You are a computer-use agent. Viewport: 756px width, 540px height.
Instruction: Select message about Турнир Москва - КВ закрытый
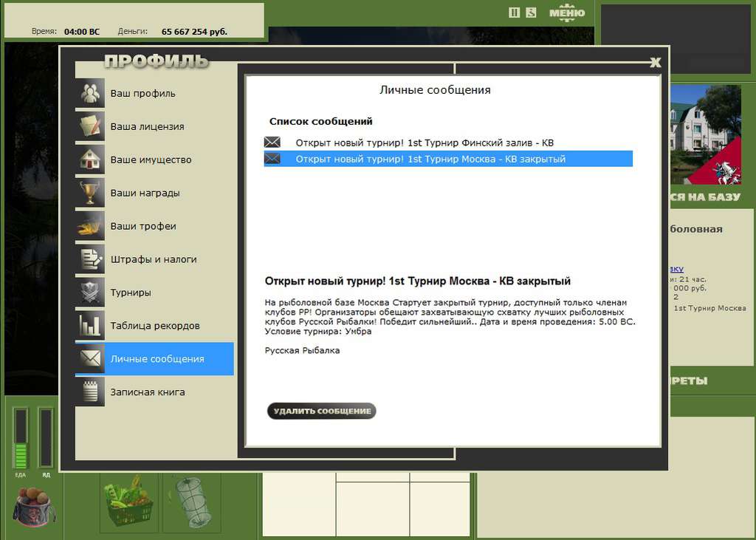tap(448, 159)
